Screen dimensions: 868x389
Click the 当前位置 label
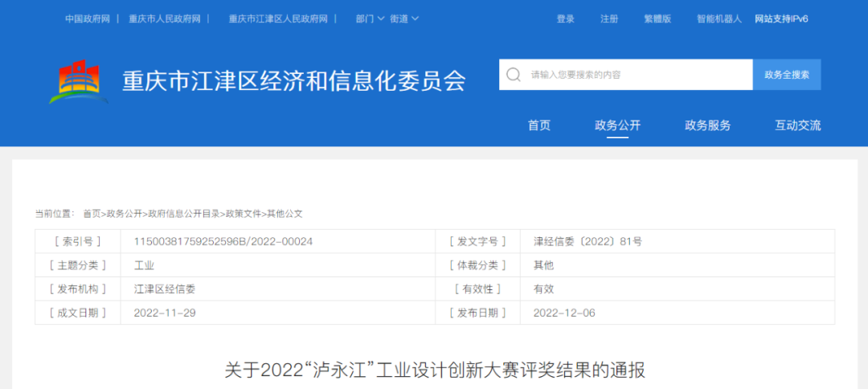[x=55, y=214]
